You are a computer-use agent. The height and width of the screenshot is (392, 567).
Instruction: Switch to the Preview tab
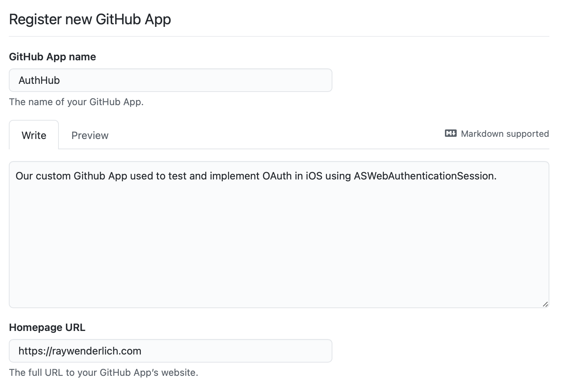90,135
